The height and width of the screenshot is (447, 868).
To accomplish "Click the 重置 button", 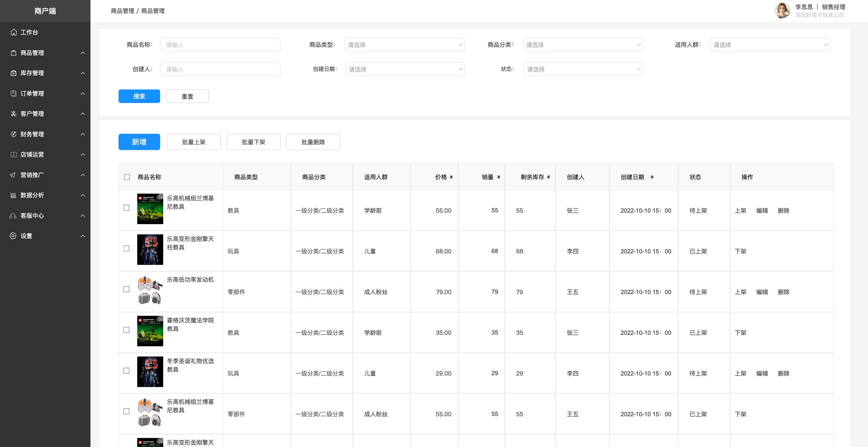I will (x=187, y=97).
